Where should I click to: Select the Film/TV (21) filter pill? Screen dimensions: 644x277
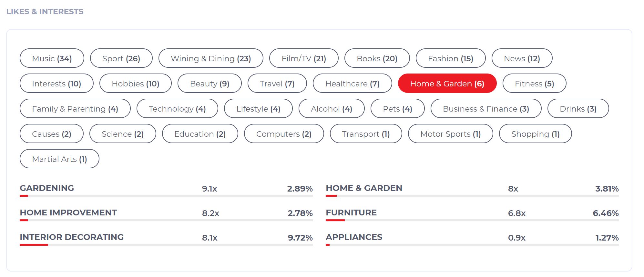coord(303,58)
